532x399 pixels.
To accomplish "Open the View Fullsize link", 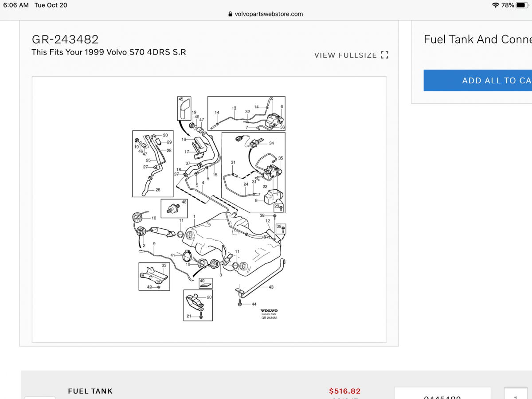I will tap(345, 55).
